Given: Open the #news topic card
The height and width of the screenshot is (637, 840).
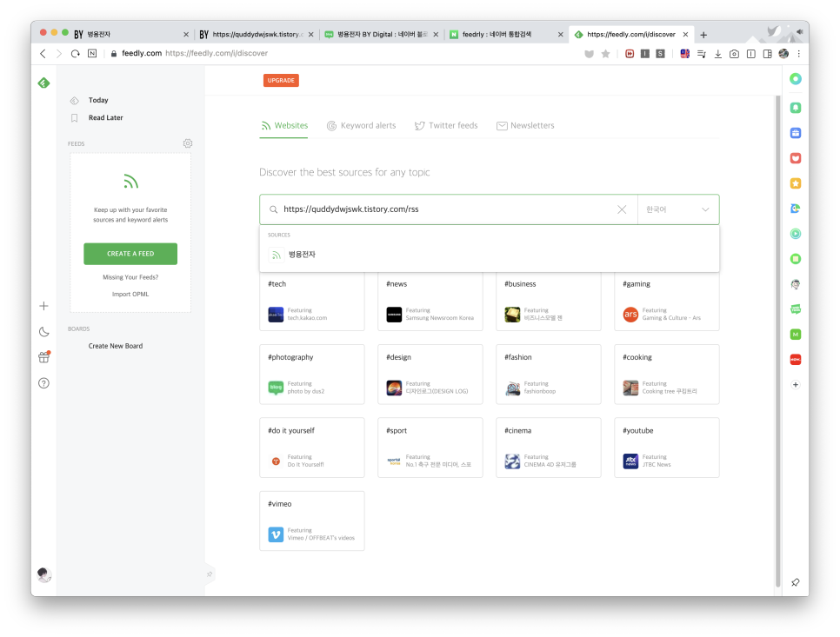Looking at the screenshot, I should tap(430, 301).
